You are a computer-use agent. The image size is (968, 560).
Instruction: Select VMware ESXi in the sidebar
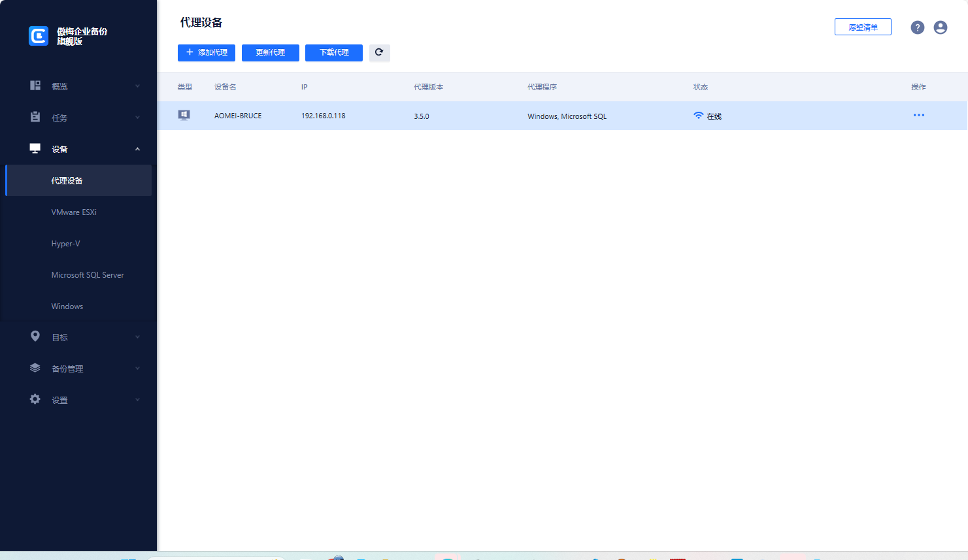(x=74, y=212)
